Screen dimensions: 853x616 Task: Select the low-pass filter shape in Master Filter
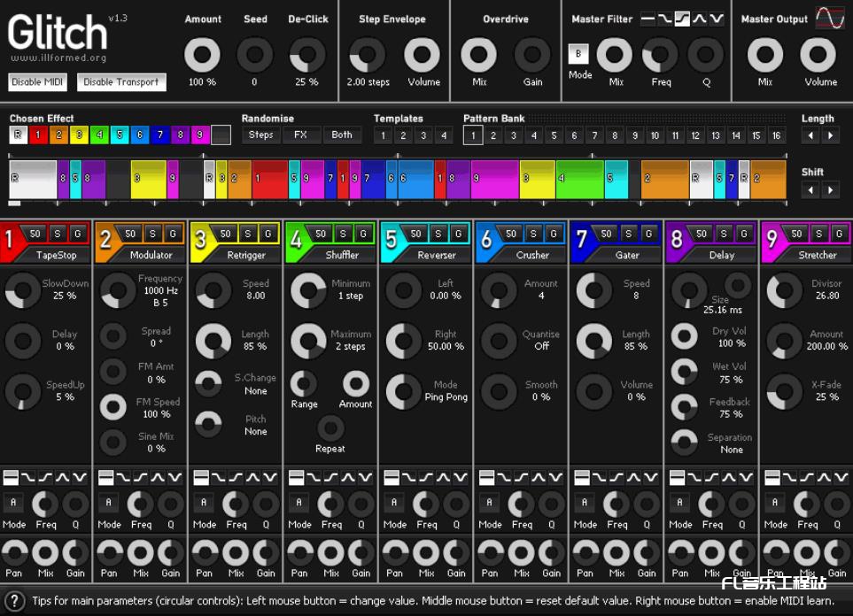(665, 19)
